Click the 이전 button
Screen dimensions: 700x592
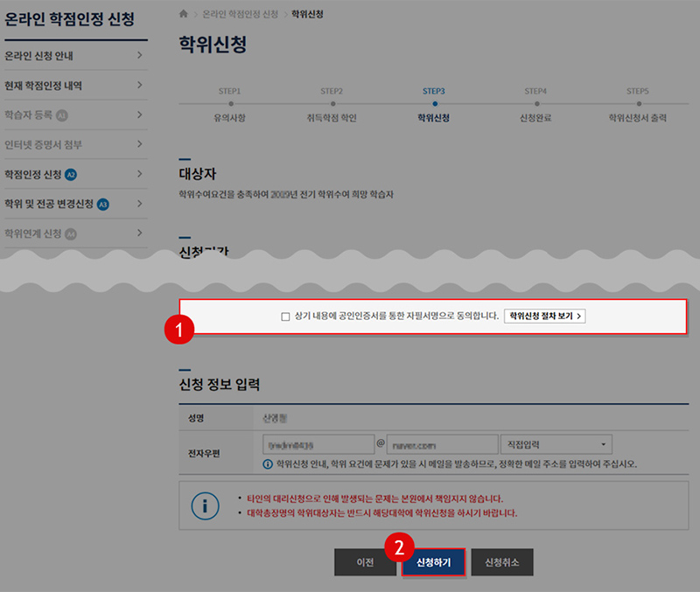tap(365, 563)
